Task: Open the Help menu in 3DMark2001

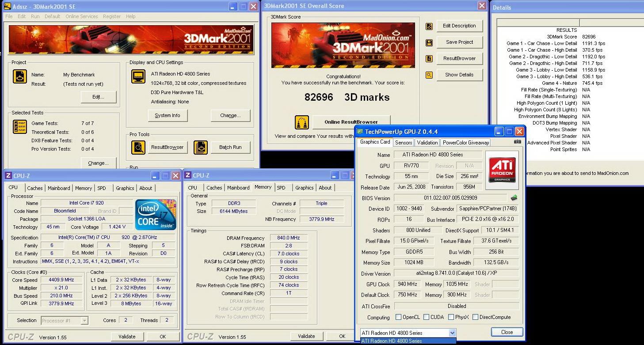Action: click(x=131, y=16)
